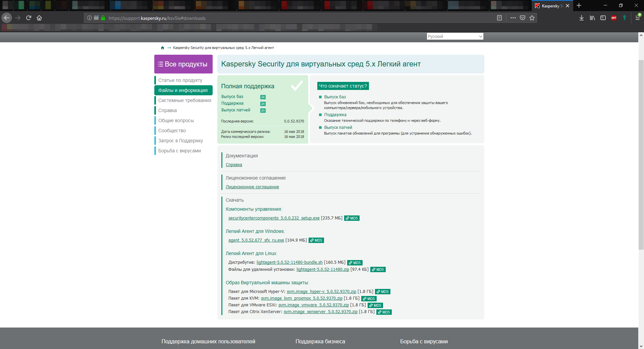Show site information icon in address bar
644x349 pixels.
click(x=89, y=18)
